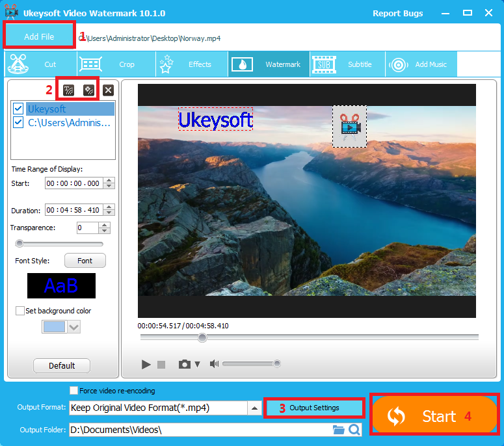Open the Add Music tab

[x=421, y=64]
